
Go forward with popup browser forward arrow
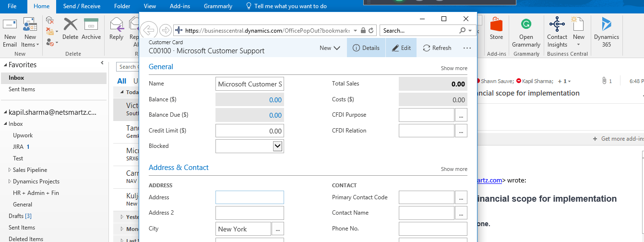click(165, 30)
